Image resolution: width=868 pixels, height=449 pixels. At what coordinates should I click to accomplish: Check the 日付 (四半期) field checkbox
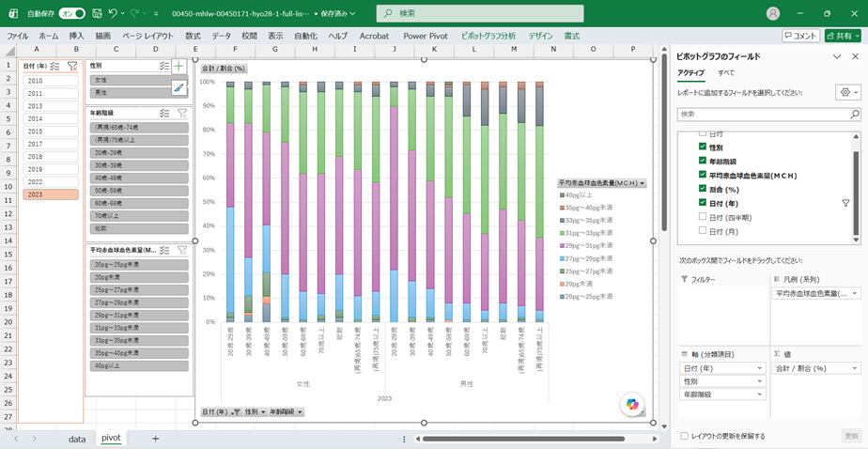(x=703, y=217)
